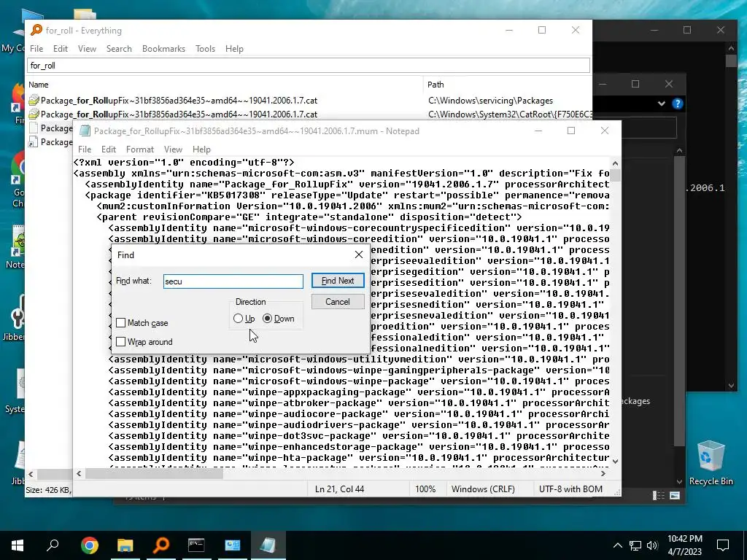This screenshot has height=560, width=747.
Task: Click scroll up arrow in background console window
Action: (731, 48)
